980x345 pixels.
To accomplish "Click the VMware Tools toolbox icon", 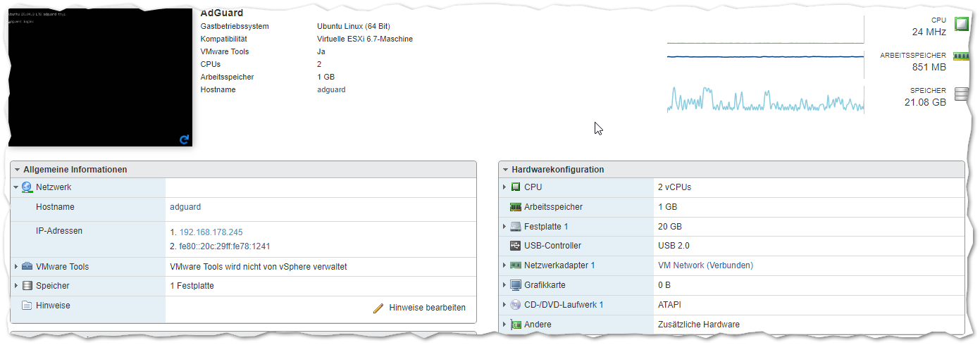I will coord(27,267).
